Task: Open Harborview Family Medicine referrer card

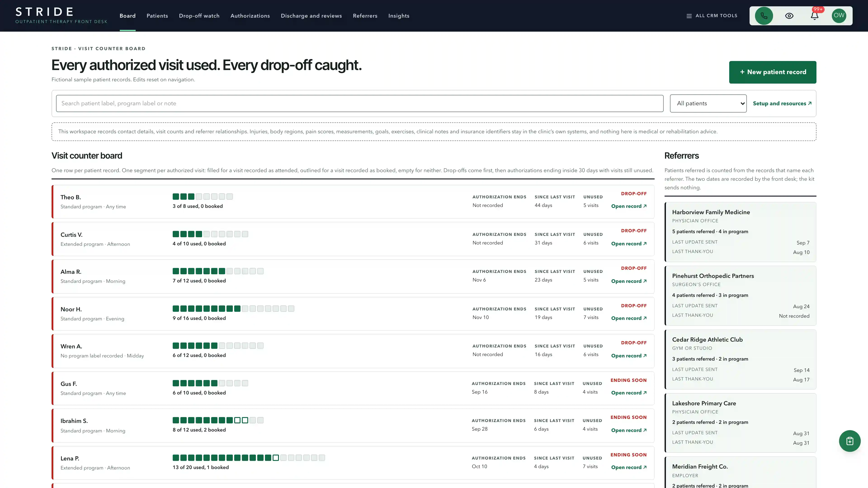Action: coord(740,232)
